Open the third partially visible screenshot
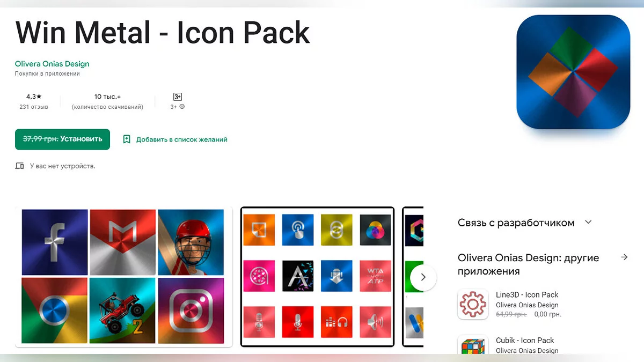Viewport: 644px width, 362px height. pyautogui.click(x=413, y=277)
